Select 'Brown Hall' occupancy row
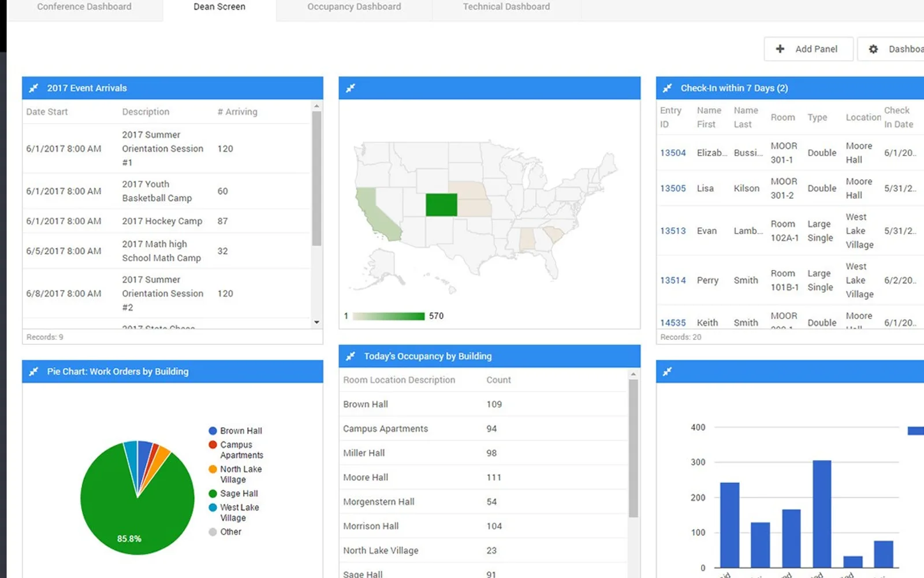The image size is (924, 578). pyautogui.click(x=484, y=404)
